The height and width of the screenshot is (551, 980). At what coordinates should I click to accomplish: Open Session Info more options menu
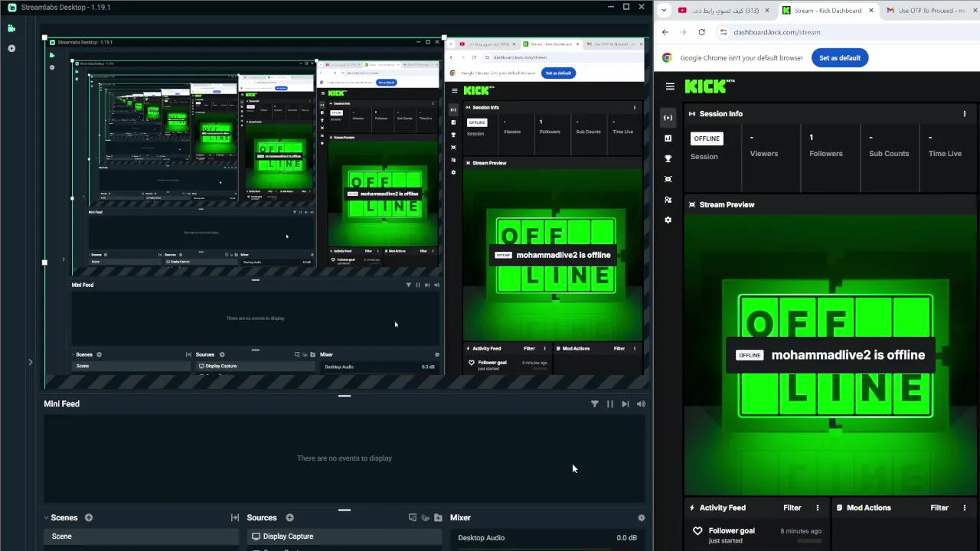point(965,114)
